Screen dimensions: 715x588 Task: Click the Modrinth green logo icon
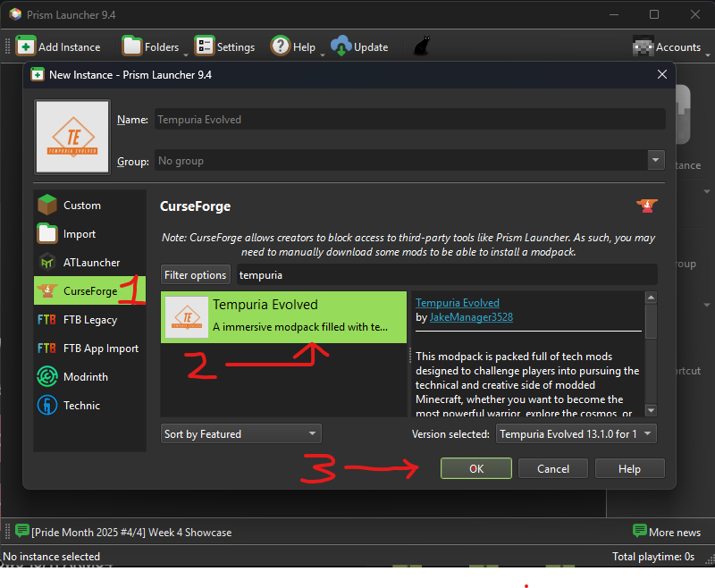47,376
